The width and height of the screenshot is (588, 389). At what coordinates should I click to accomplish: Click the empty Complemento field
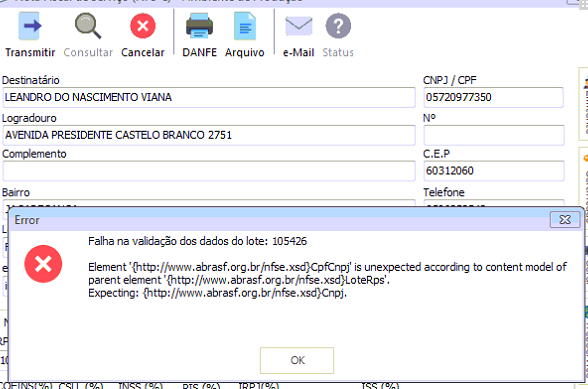coord(209,171)
